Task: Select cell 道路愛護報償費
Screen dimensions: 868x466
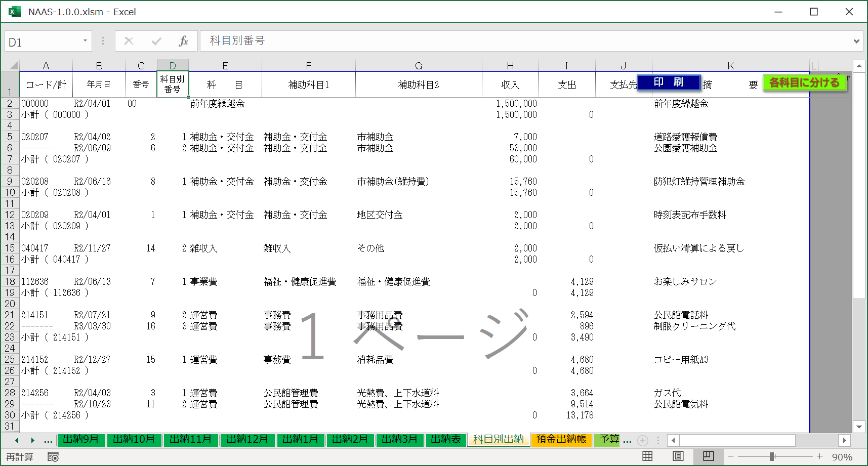Action: [730, 137]
